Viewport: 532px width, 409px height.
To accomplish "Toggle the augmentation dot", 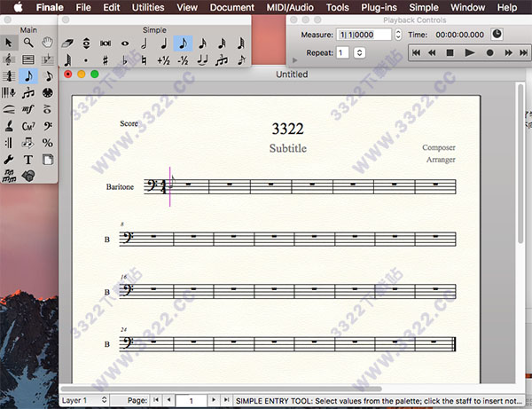I will [86, 60].
